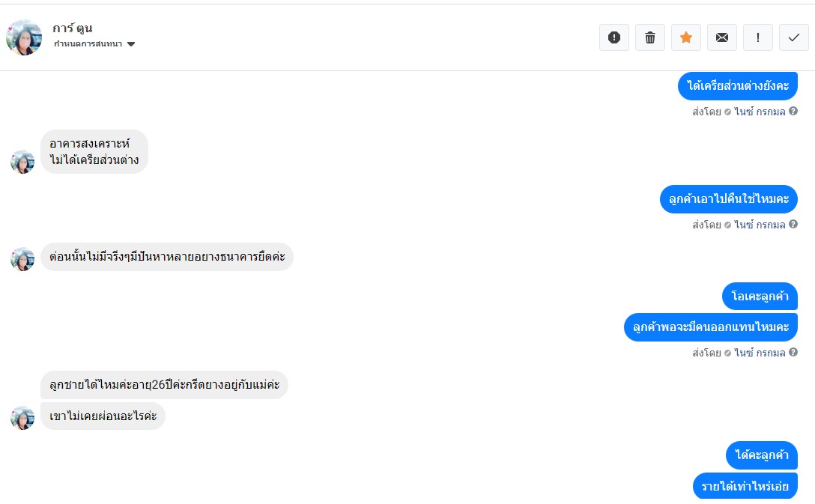Viewport: 815px width, 504px height.
Task: Select the โอเคะลูกค้า message bubble
Action: 760,297
